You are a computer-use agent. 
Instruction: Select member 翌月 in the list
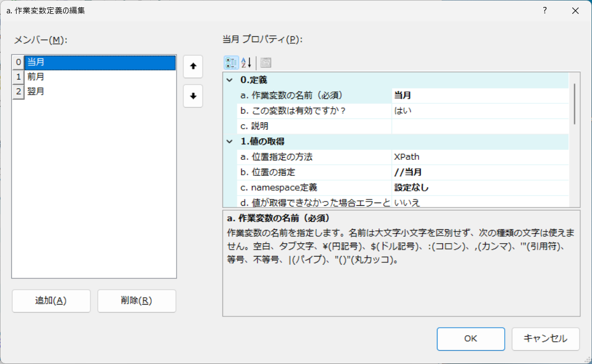pos(100,91)
